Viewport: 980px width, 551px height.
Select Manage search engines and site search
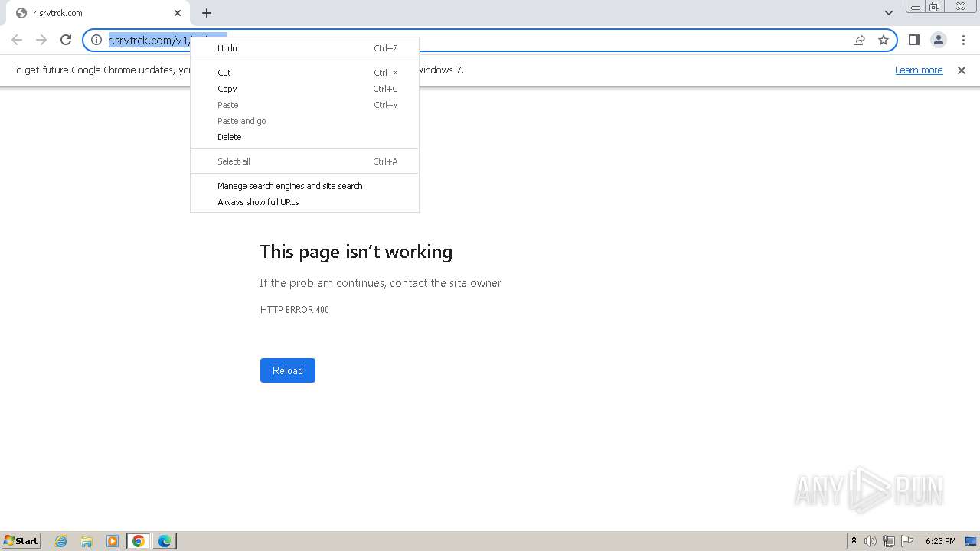tap(304, 186)
